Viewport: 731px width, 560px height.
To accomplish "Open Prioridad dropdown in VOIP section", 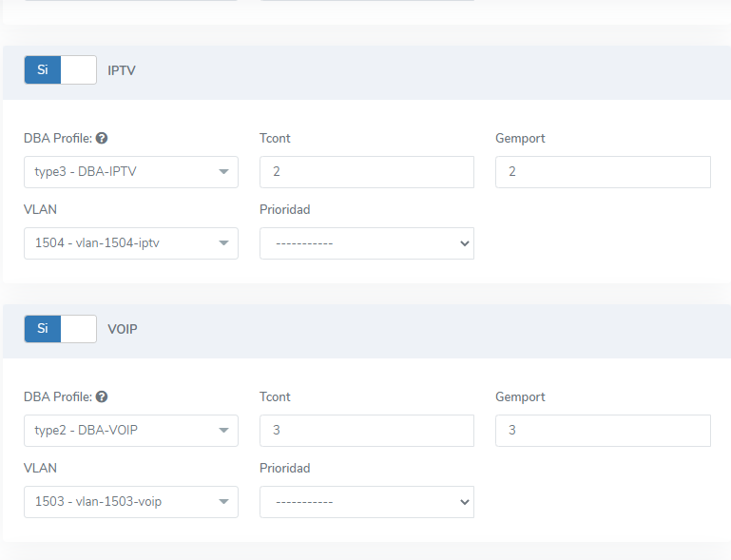I will click(x=366, y=502).
